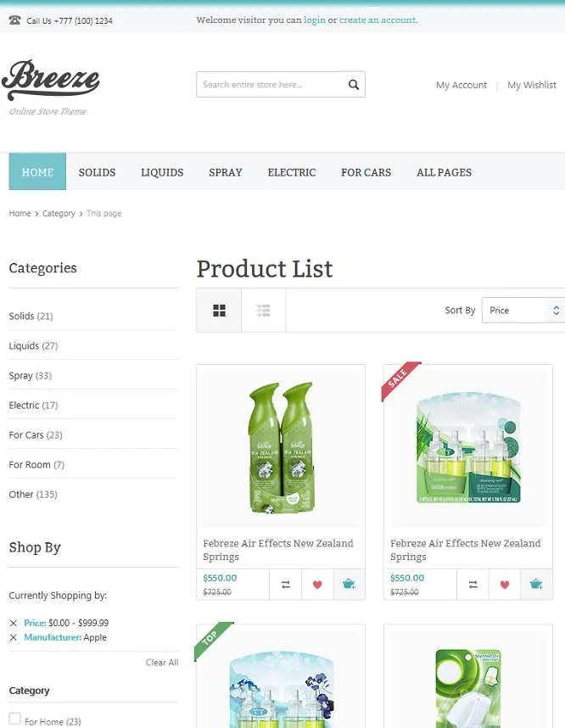Click the create an account link
Screen dimensions: 565x728
378,20
